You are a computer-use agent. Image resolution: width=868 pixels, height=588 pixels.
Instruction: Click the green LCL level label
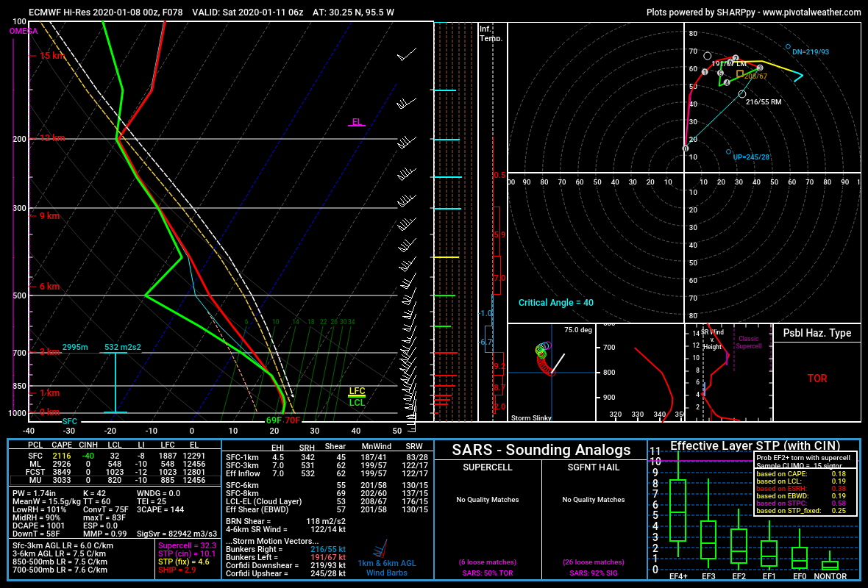[357, 402]
